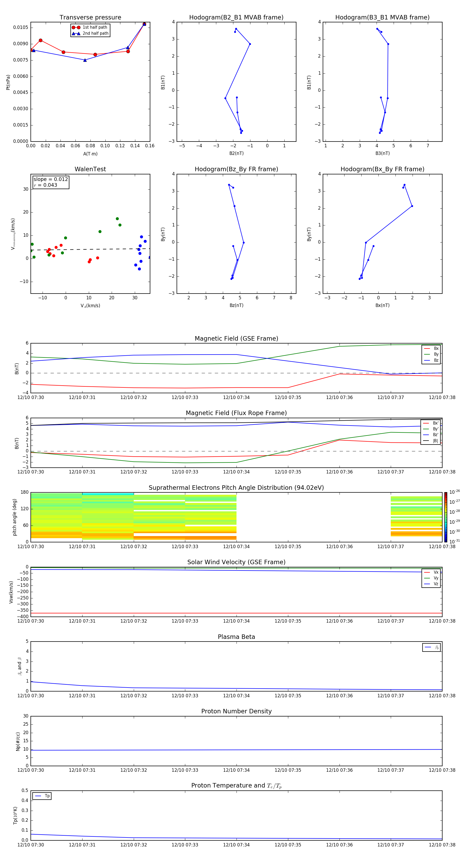Image resolution: width=473 pixels, height=868 pixels.
Task: Click the 'Proton Number Density' title
Action: (236, 711)
